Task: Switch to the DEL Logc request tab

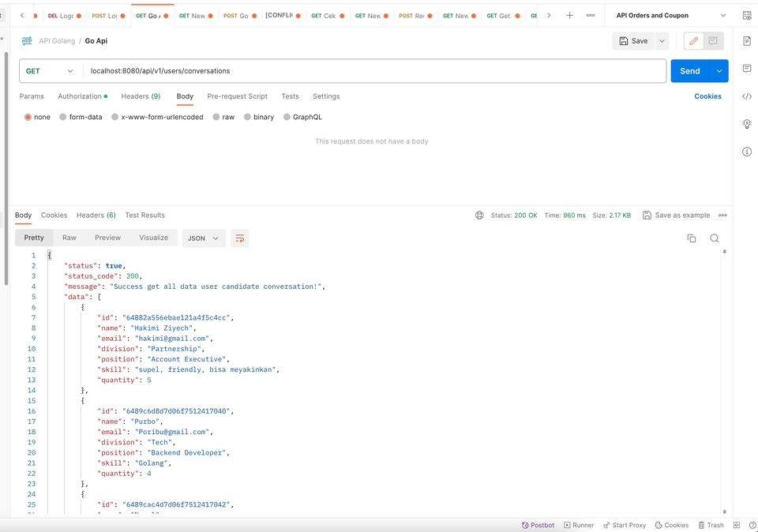Action: [x=64, y=16]
